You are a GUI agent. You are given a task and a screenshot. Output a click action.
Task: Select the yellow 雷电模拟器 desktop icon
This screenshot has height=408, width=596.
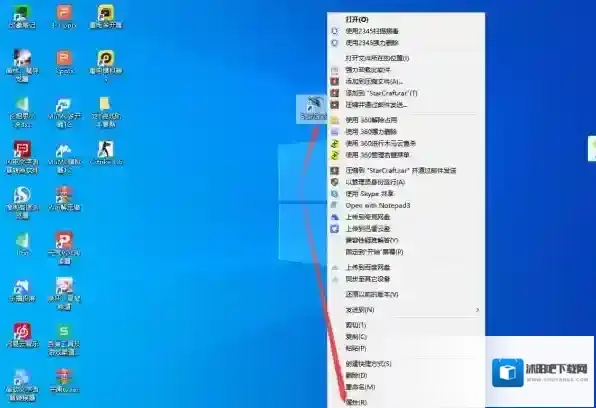pyautogui.click(x=106, y=65)
